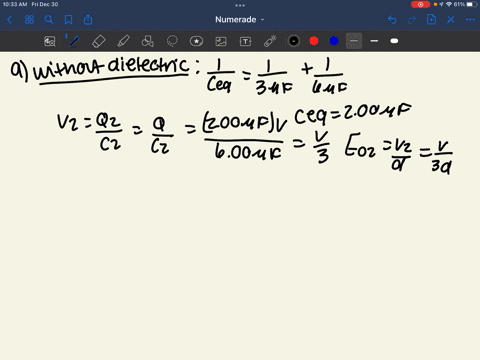Viewport: 480px width, 360px height.
Task: Select the Text box tool
Action: [245, 41]
